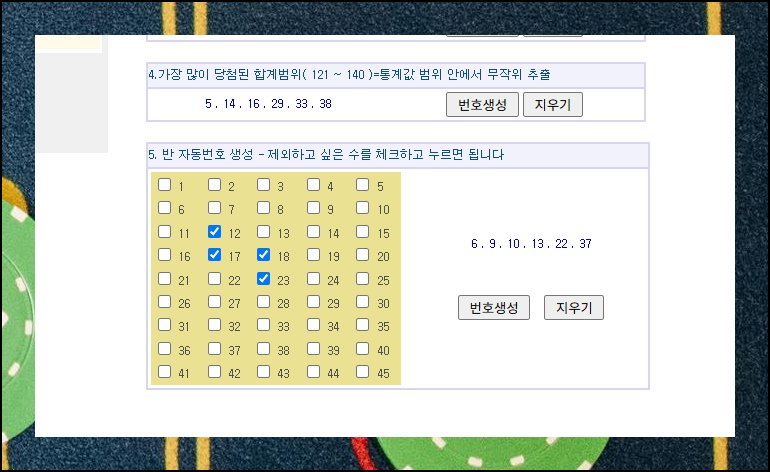The height and width of the screenshot is (472, 770).
Task: Toggle the number 28 checkbox
Action: click(x=264, y=302)
